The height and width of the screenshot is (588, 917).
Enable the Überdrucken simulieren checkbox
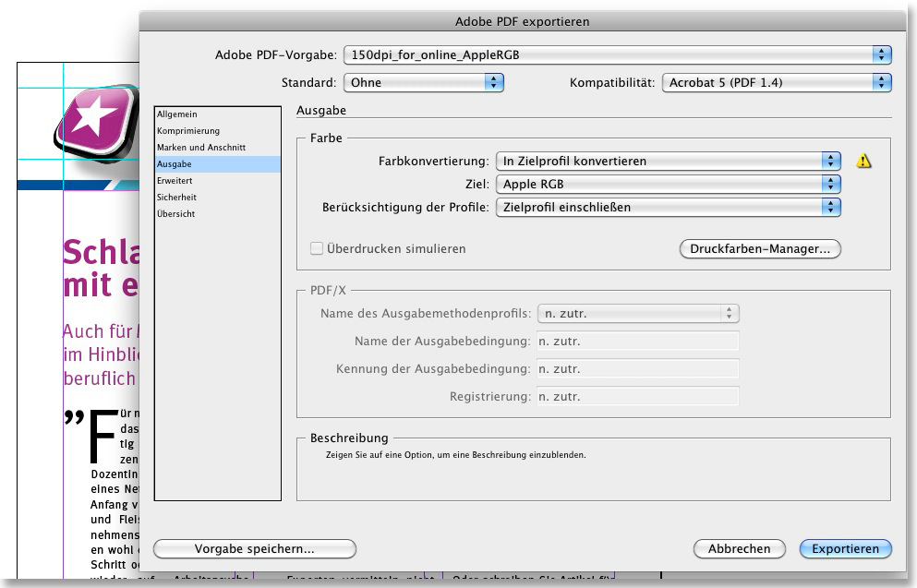tap(317, 248)
